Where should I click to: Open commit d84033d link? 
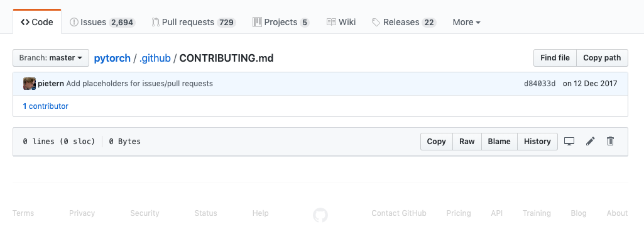(x=540, y=84)
